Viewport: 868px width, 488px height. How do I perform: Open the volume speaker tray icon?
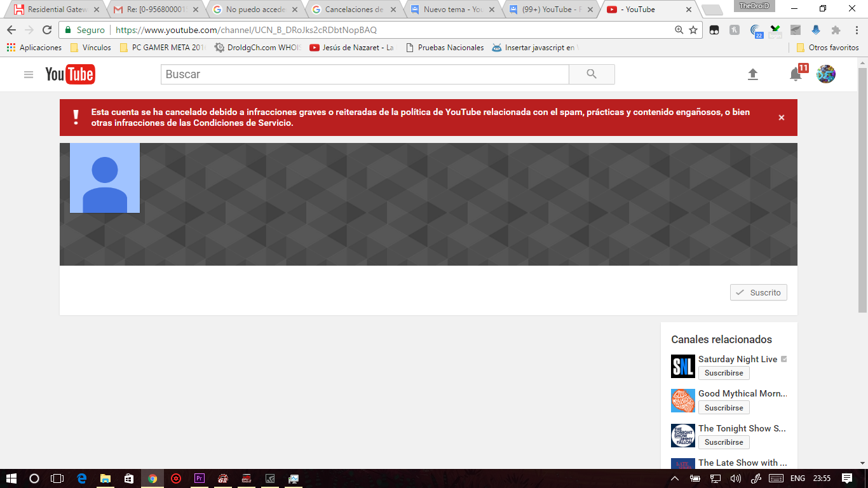tap(736, 478)
